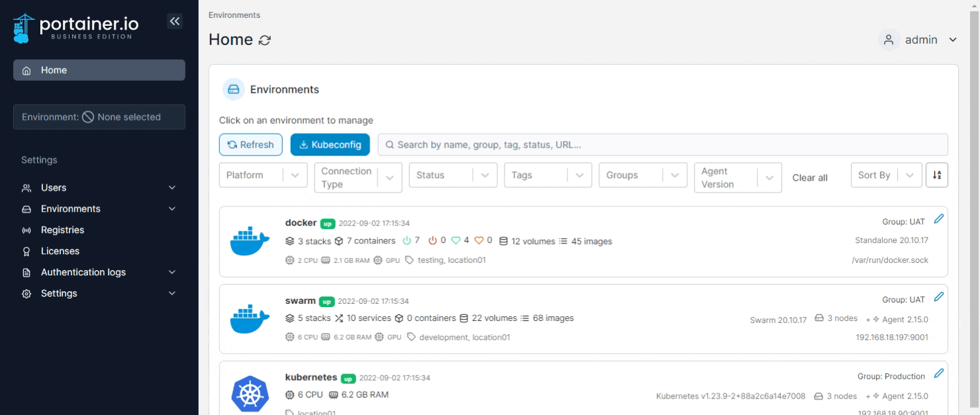Toggle the sort order direction button
Image resolution: width=980 pixels, height=415 pixels.
coord(936,175)
